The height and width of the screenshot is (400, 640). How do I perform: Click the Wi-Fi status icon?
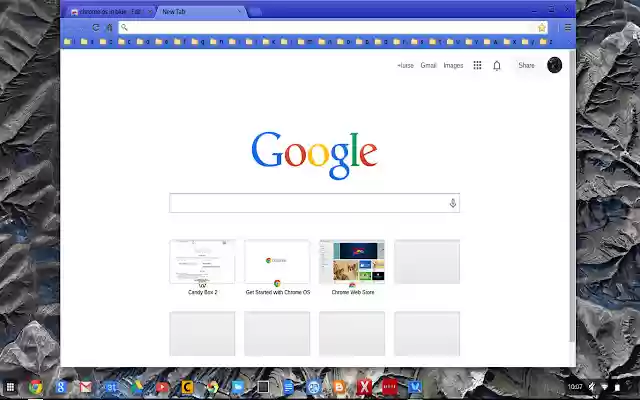pos(604,387)
